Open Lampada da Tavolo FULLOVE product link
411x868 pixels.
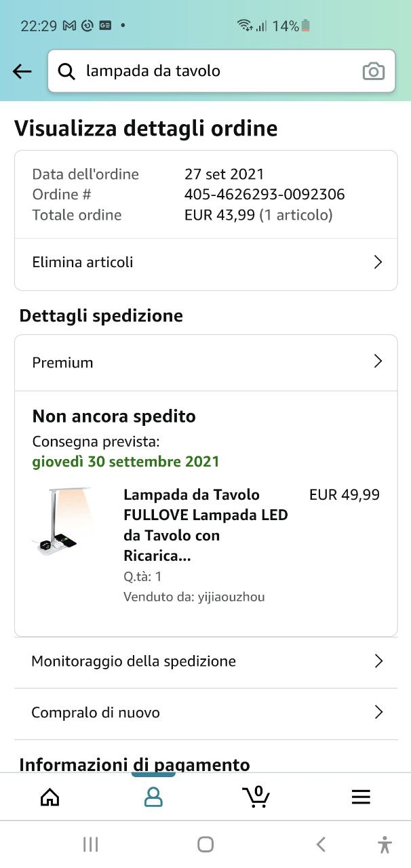tap(206, 525)
